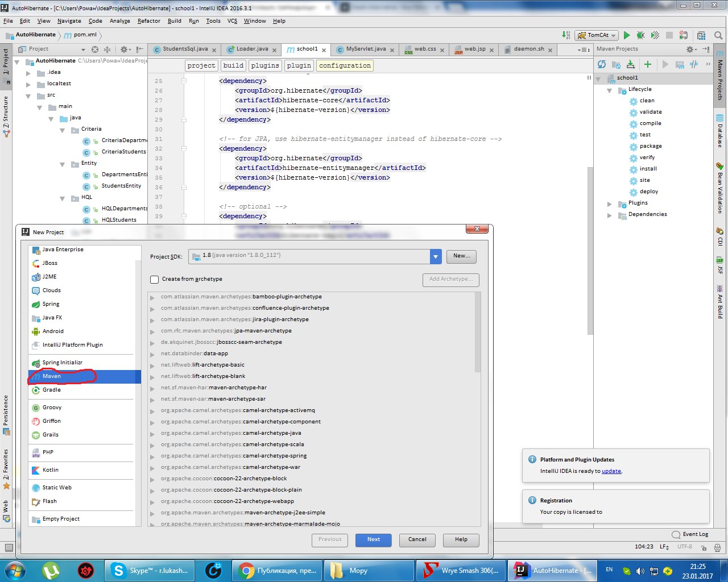Select the Maven package lifecycle phase
The width and height of the screenshot is (728, 582).
click(x=651, y=146)
